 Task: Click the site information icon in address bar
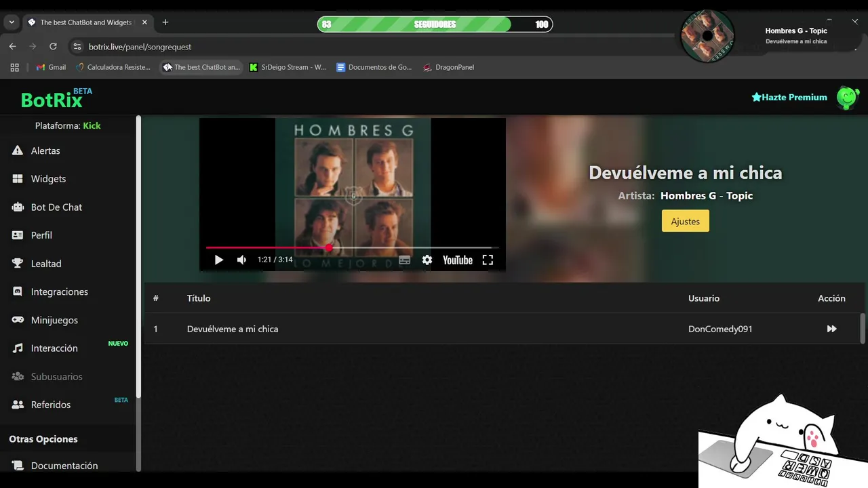click(x=77, y=47)
